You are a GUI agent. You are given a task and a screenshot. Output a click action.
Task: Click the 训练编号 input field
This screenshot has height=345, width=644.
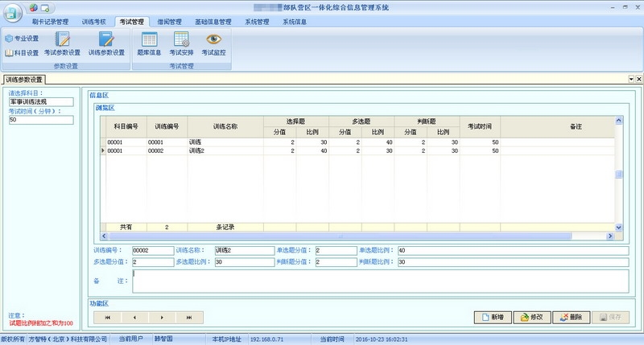tap(153, 250)
